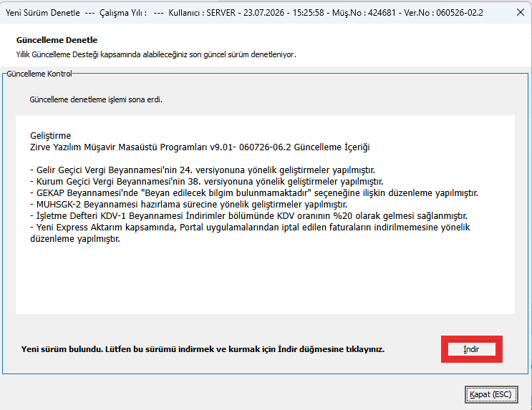532x410 pixels.
Task: Click the 'Yeni sürüm bulundu' message
Action: click(203, 349)
